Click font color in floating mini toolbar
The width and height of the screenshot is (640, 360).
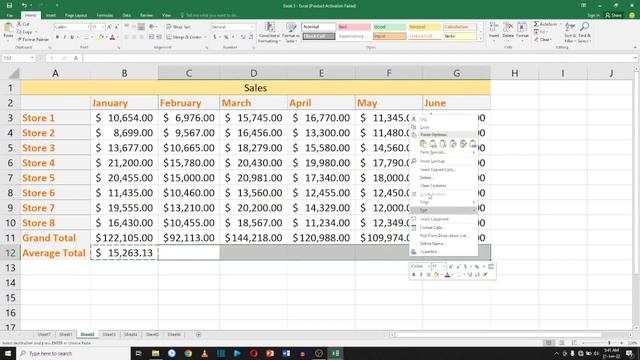click(447, 275)
